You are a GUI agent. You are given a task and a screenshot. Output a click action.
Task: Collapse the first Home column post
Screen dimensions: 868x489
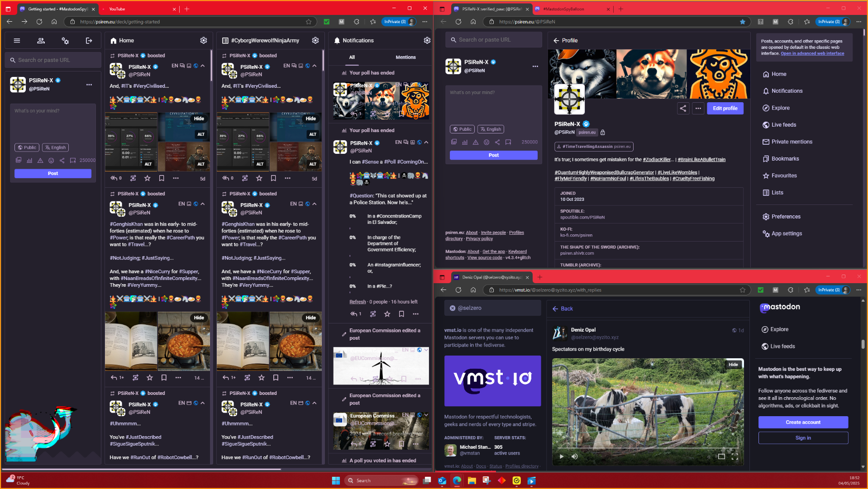click(x=203, y=66)
